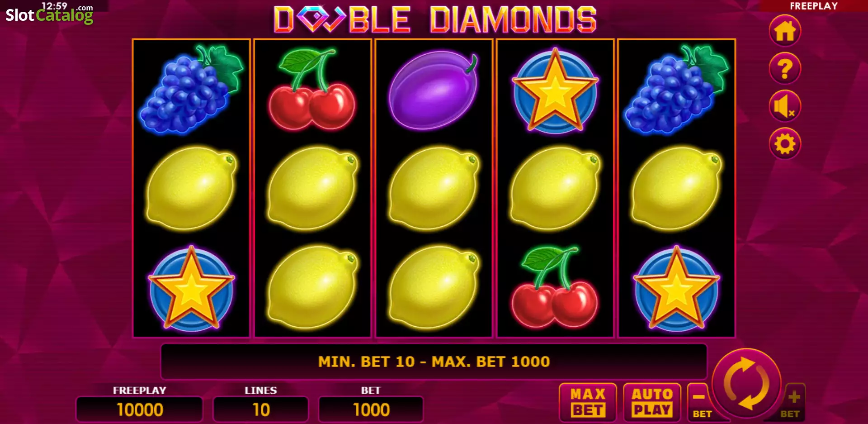Click the MAX BET button

588,402
